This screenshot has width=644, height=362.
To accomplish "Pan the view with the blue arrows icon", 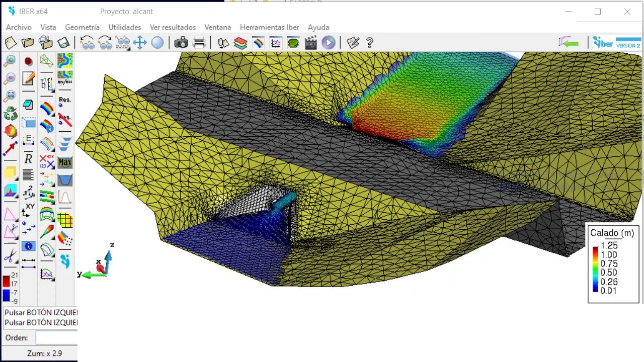I will [140, 43].
